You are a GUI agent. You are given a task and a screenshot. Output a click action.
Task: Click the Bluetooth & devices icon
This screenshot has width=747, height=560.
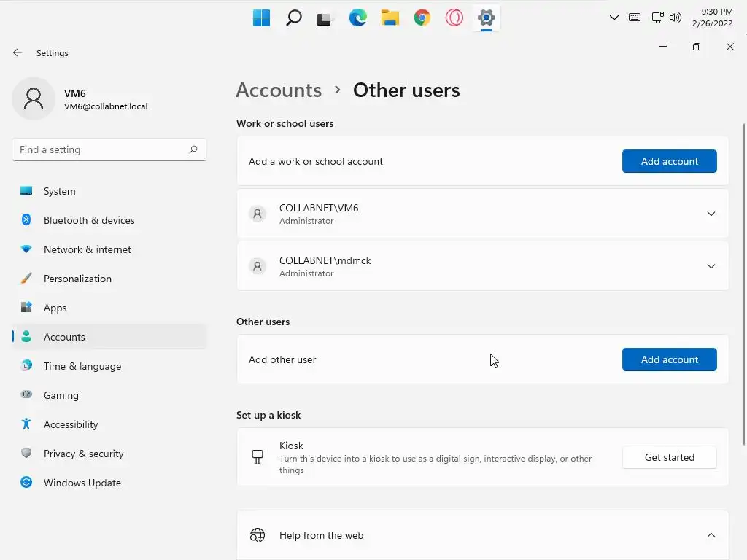click(26, 220)
